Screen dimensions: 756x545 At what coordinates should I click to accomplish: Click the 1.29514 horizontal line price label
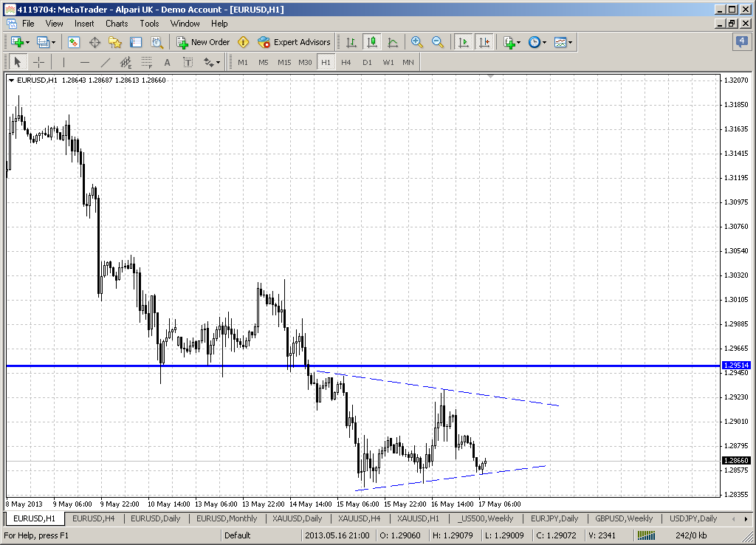tap(736, 366)
